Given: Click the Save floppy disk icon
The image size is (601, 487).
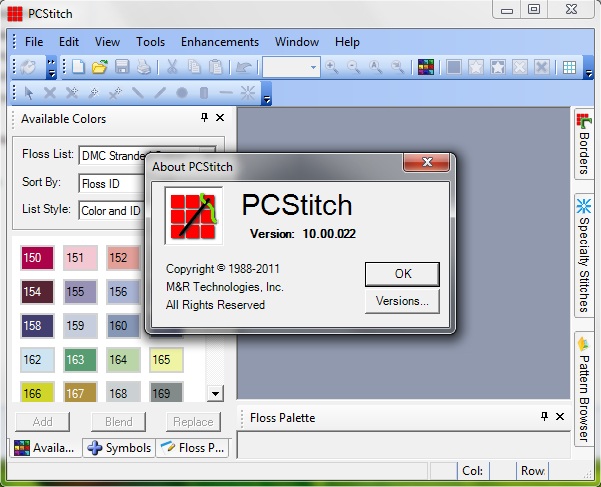Looking at the screenshot, I should coord(122,67).
